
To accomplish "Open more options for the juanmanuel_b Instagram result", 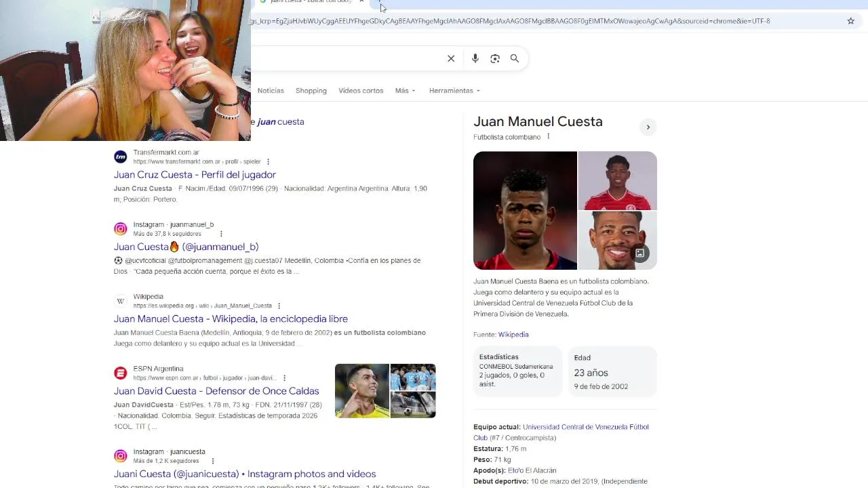I will (221, 234).
